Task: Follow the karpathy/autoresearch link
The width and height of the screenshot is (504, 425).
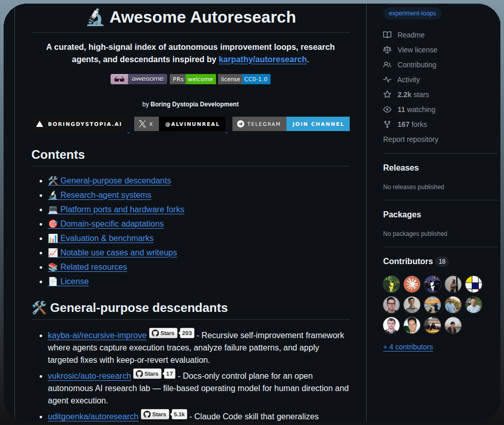Action: (263, 60)
